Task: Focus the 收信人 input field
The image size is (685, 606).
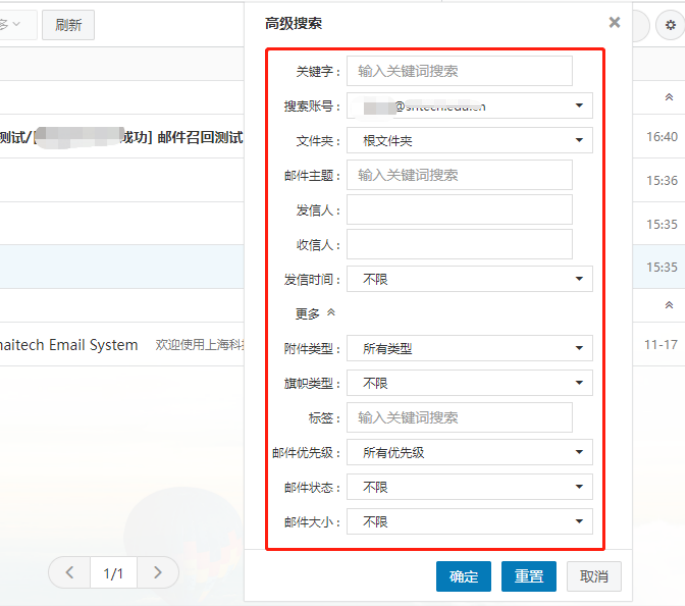Action: coord(460,244)
